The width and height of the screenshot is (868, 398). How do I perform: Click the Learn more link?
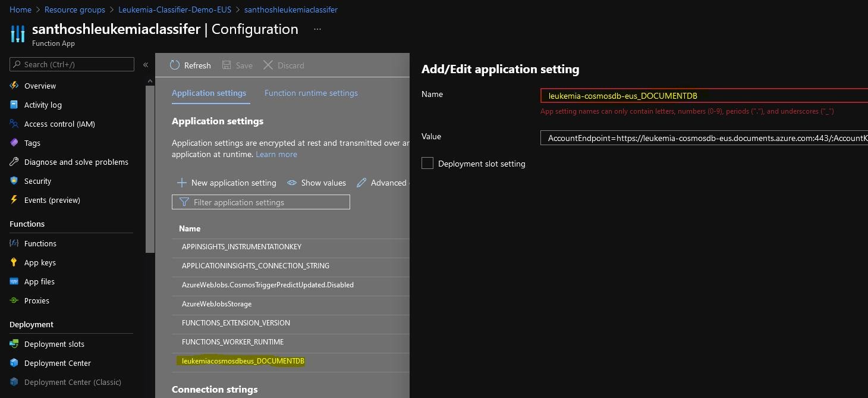[x=276, y=154]
